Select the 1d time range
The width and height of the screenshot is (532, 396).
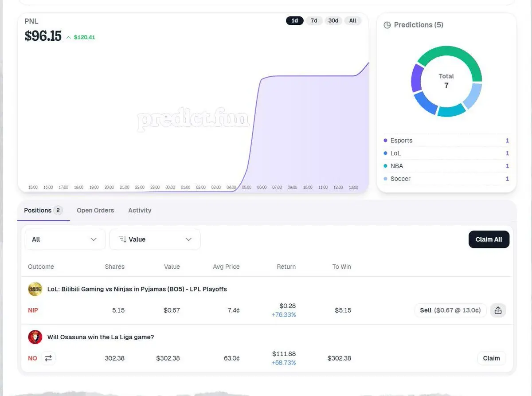tap(295, 21)
